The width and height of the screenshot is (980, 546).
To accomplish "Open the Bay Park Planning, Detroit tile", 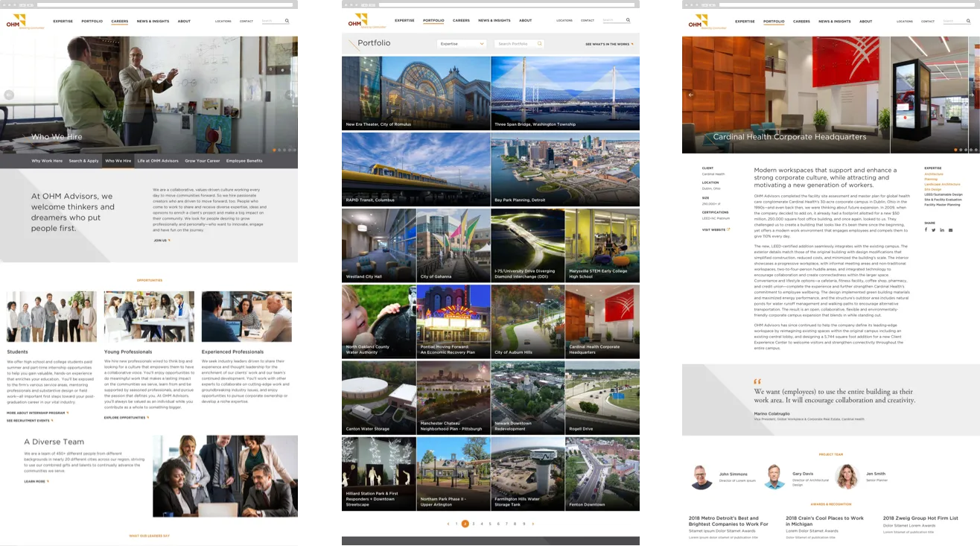I will tap(565, 170).
